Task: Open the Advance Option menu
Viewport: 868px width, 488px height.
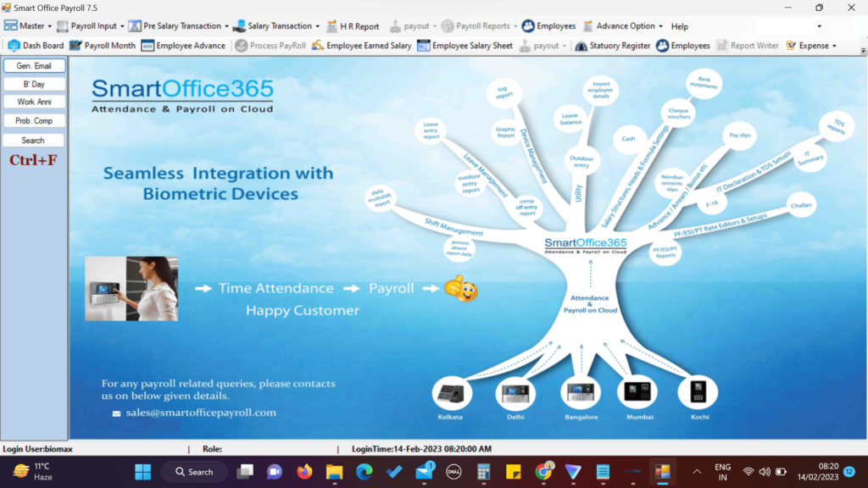Action: point(620,26)
